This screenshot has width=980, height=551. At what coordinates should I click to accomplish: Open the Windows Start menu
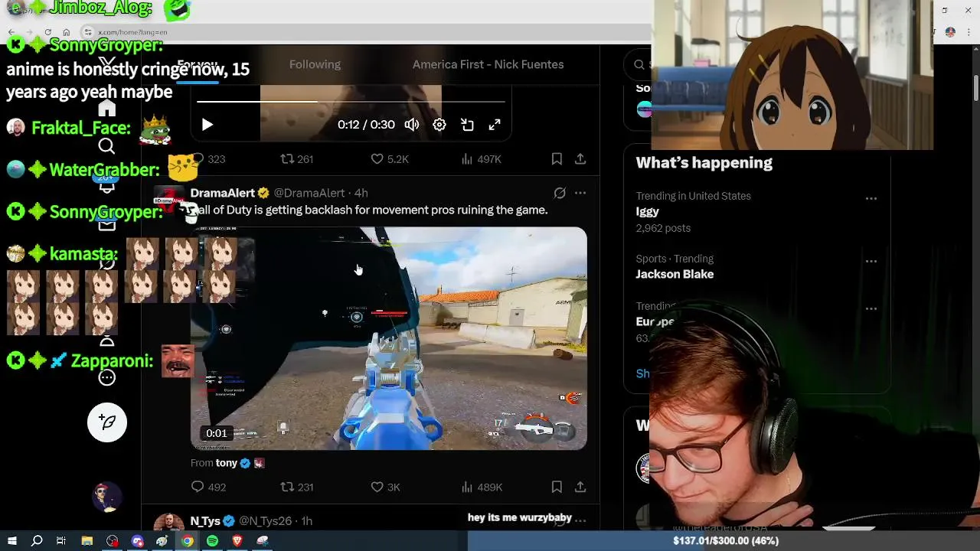(x=12, y=541)
